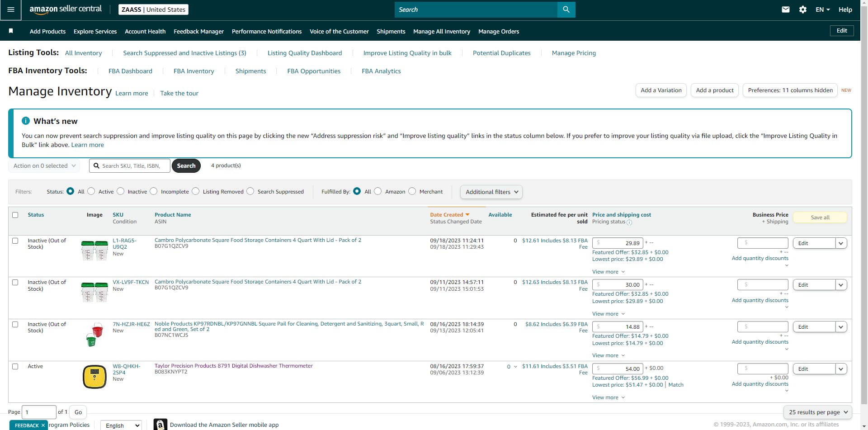Click the page number input field
The image size is (868, 430).
pyautogui.click(x=39, y=412)
